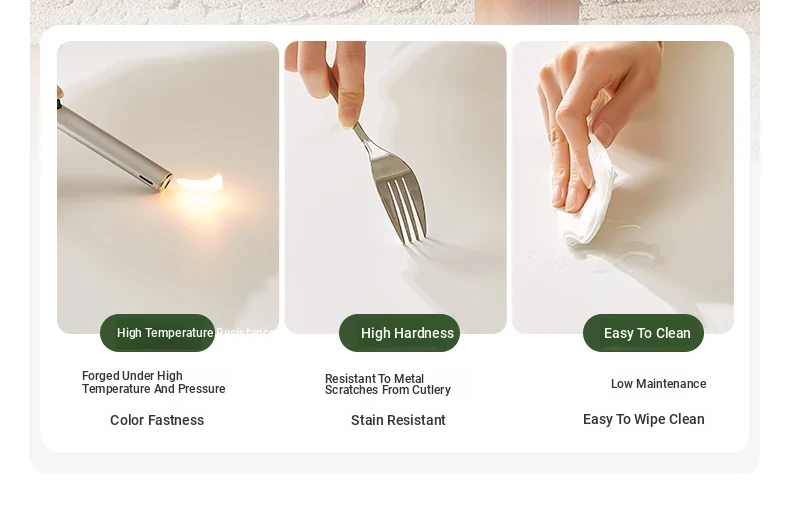Click the Easy To Clean green badge

point(643,333)
